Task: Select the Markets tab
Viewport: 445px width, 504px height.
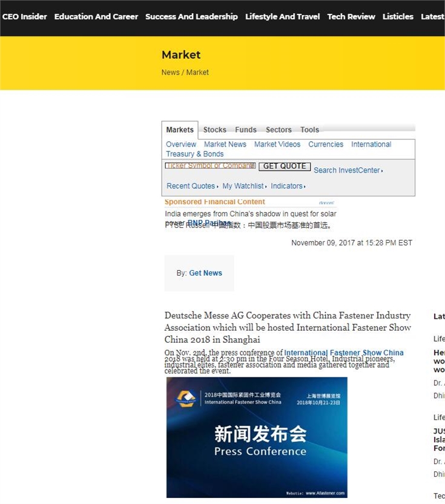Action: tap(180, 130)
